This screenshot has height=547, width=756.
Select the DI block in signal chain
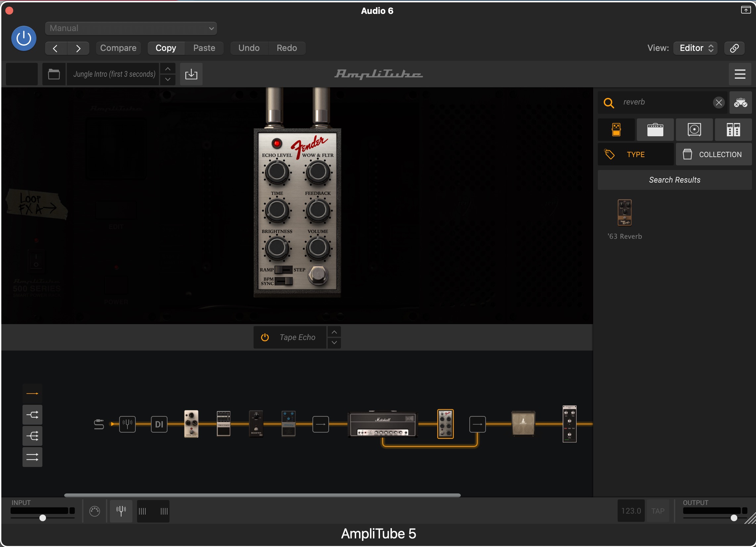159,424
